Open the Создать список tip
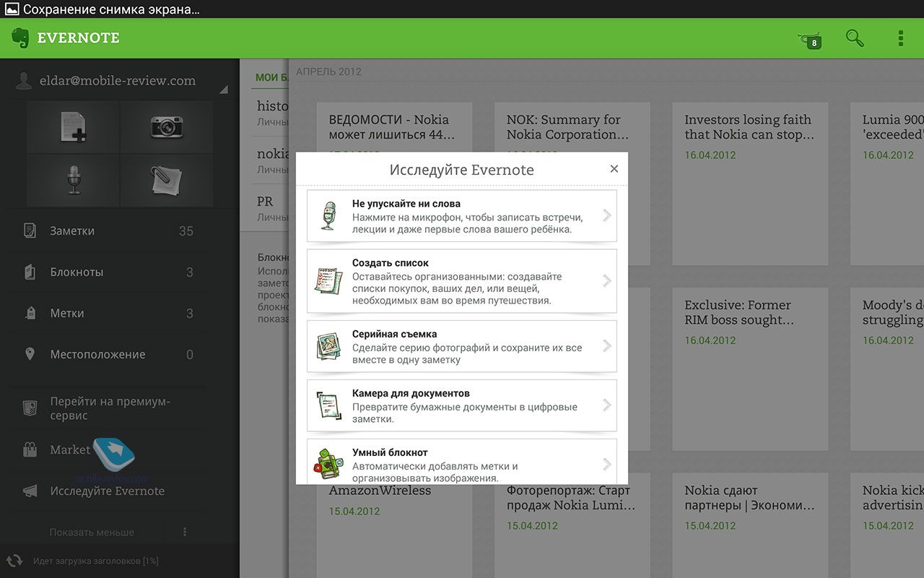This screenshot has width=924, height=578. pos(462,281)
